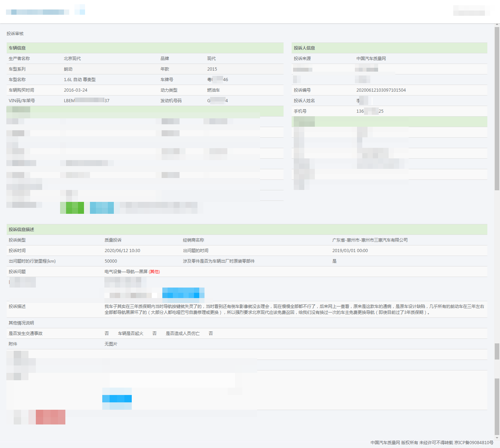Image resolution: width=500 pixels, height=448 pixels.
Task: Click the 出问题的时间 label
Action: tap(196, 251)
